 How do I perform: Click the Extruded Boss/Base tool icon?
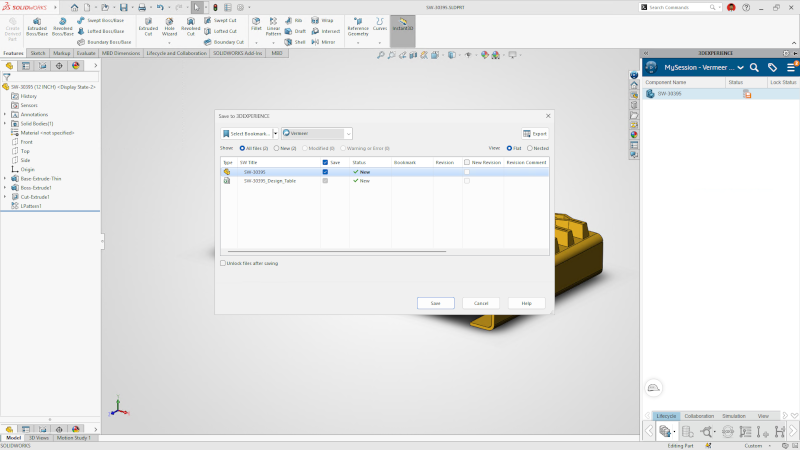(37, 23)
